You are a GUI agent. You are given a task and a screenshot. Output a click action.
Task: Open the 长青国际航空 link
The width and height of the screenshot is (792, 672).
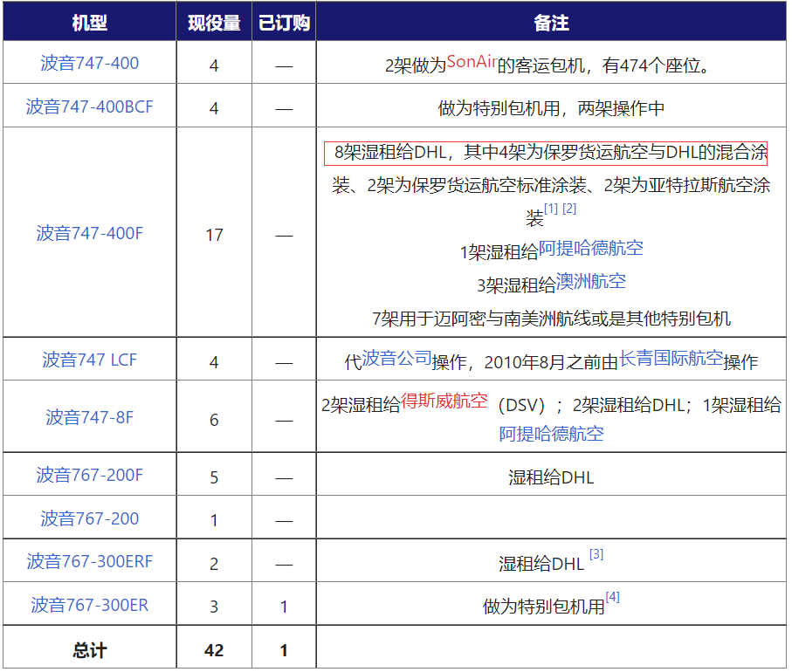pos(671,358)
